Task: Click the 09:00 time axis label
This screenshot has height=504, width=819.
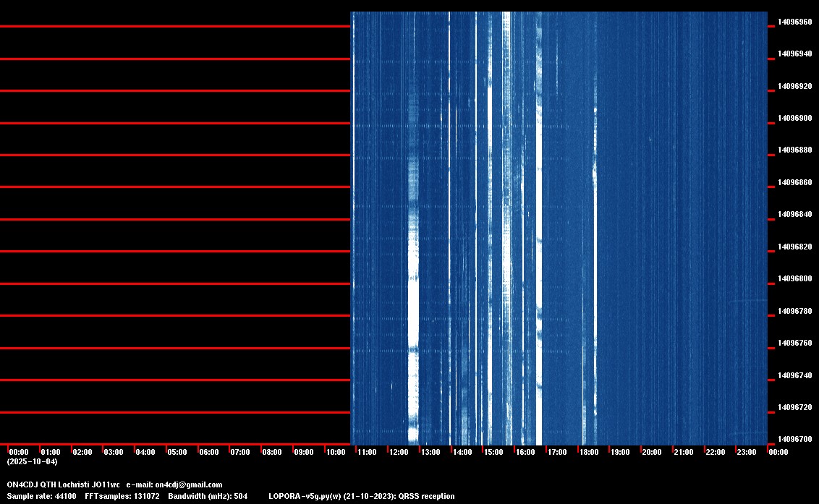Action: [x=303, y=452]
